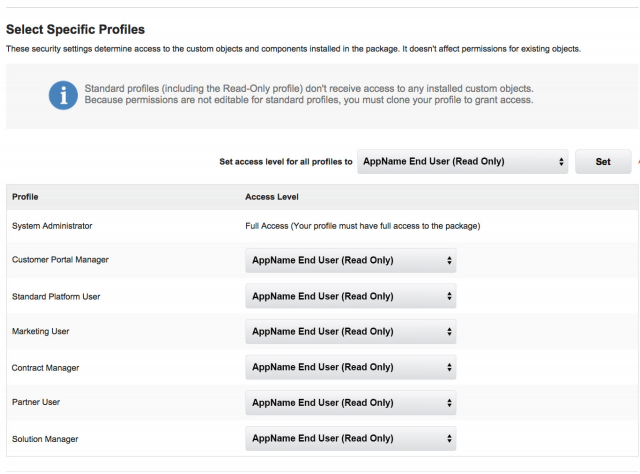Click the Access Level column header
640x474 pixels.
tap(270, 197)
